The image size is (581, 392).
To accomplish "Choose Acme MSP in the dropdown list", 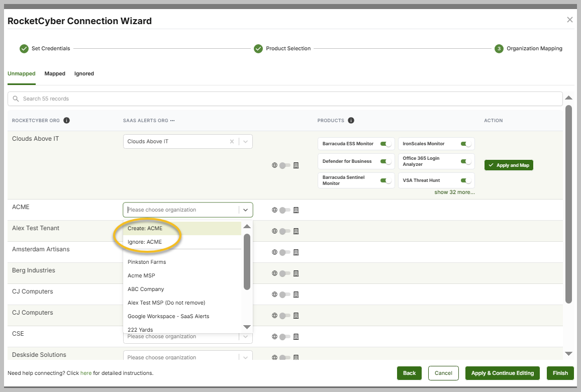I will (x=182, y=276).
